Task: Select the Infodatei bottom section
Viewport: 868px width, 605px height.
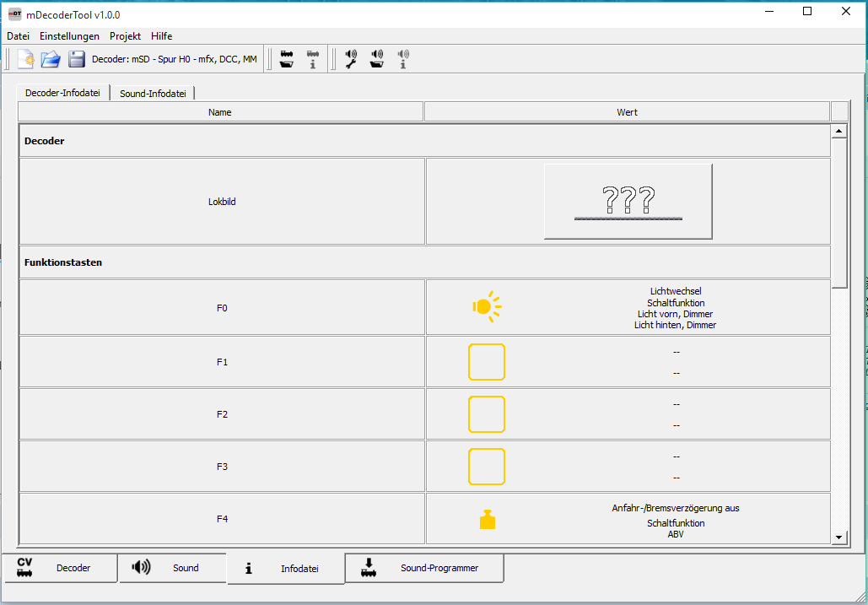Action: point(286,569)
